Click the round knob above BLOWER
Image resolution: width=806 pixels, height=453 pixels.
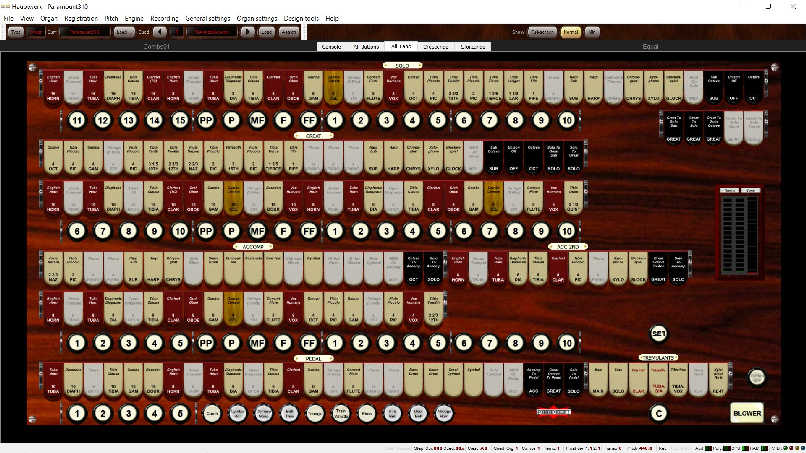[x=756, y=377]
